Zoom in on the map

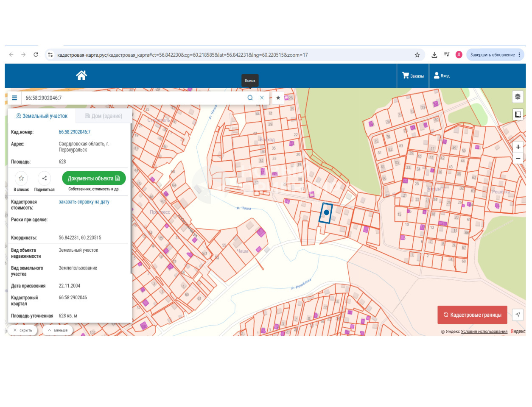518,147
